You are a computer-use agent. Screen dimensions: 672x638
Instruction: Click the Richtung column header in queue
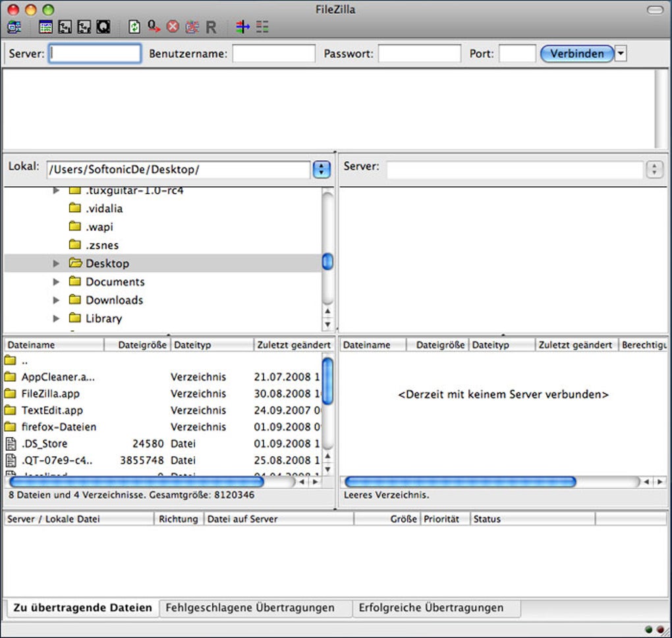click(x=179, y=519)
